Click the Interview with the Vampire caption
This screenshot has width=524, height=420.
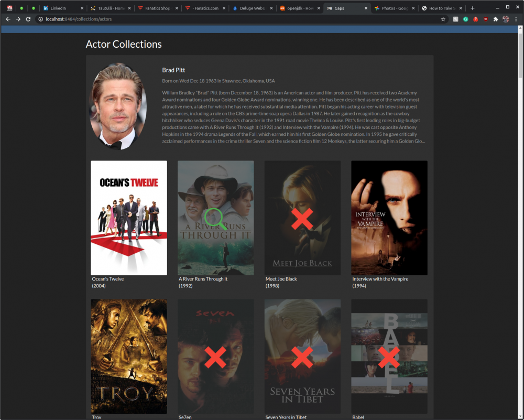point(380,279)
